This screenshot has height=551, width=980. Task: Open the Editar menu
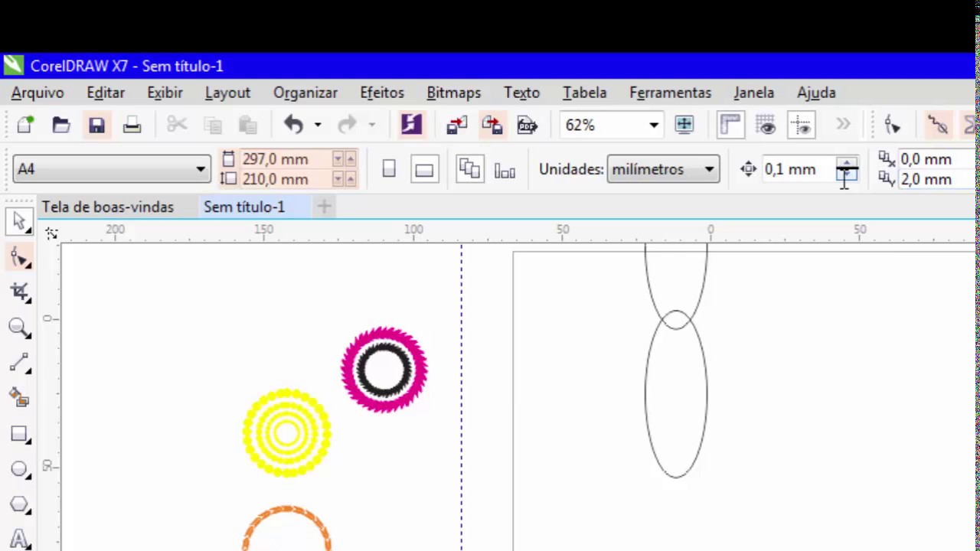pyautogui.click(x=106, y=93)
